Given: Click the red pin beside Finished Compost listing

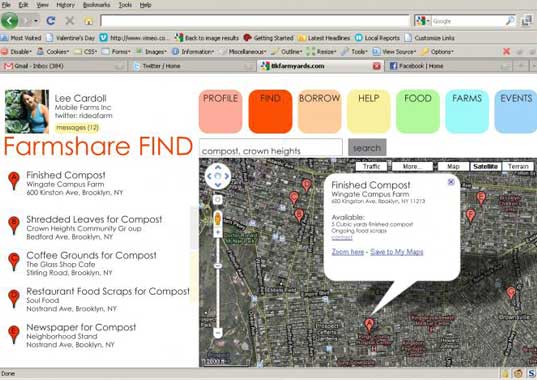Looking at the screenshot, I should 14,180.
